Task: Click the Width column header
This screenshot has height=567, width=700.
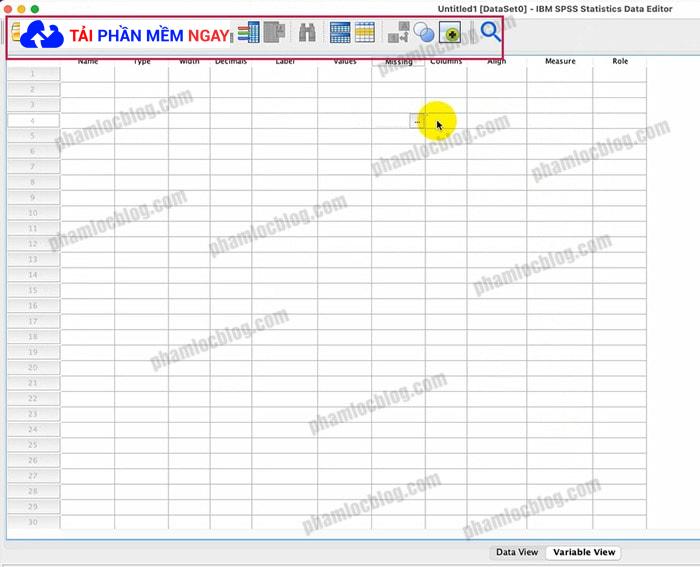Action: (189, 62)
